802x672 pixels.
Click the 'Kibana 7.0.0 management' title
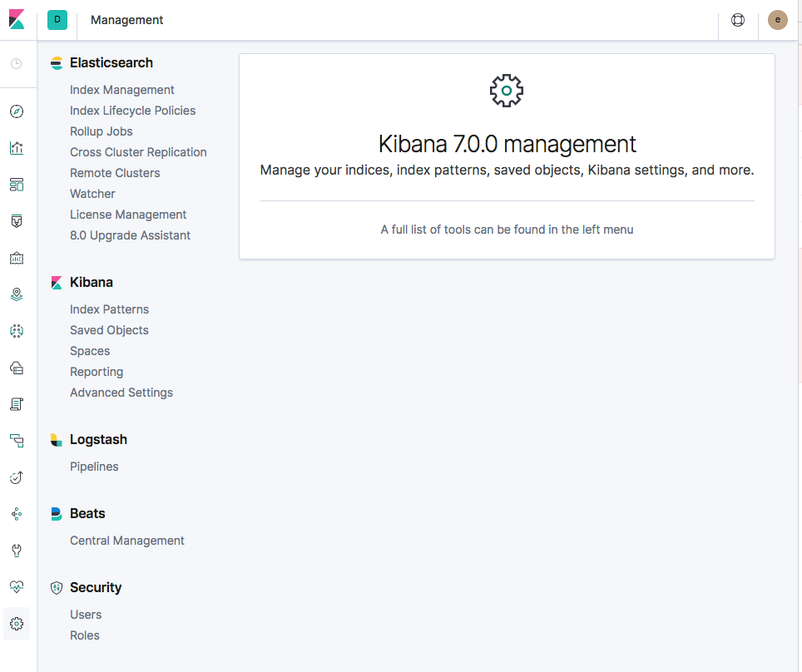507,144
